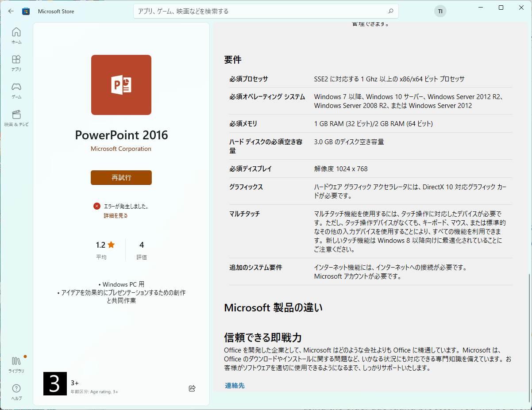This screenshot has height=410, width=532.
Task: Click the 3+ age rating badge
Action: (55, 383)
